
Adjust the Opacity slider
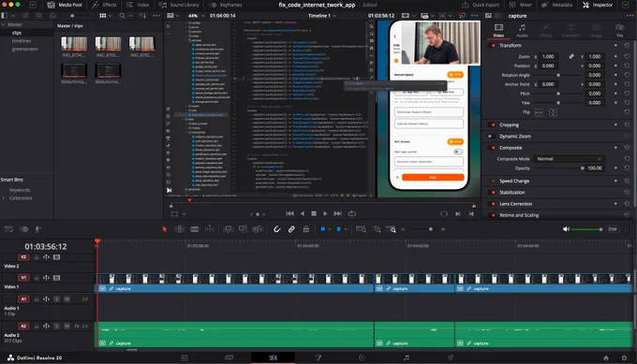click(x=559, y=168)
